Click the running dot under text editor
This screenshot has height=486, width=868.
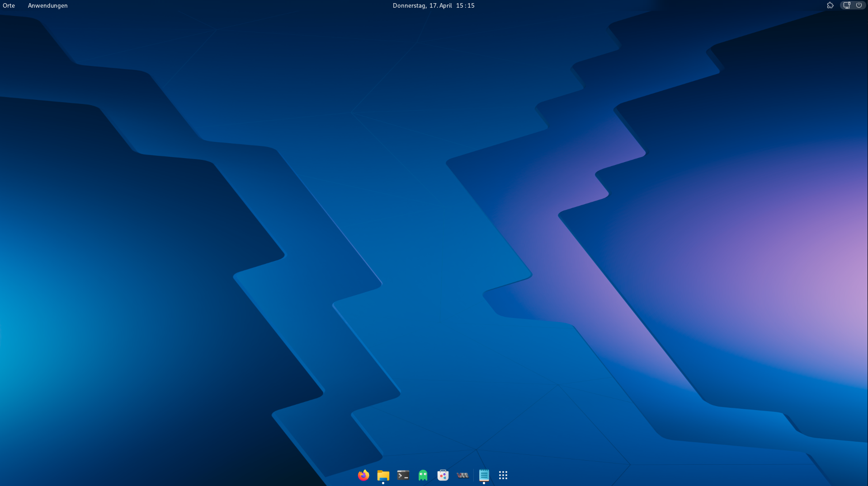pyautogui.click(x=484, y=483)
